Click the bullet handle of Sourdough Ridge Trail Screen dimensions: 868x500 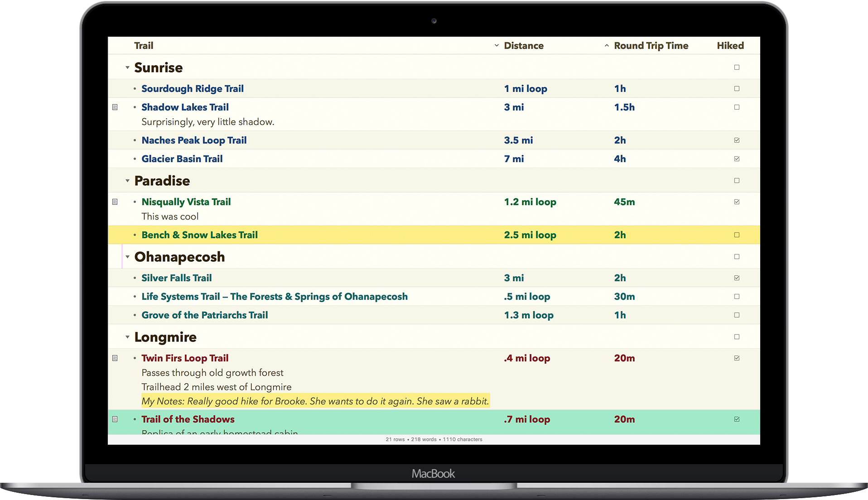coord(135,89)
